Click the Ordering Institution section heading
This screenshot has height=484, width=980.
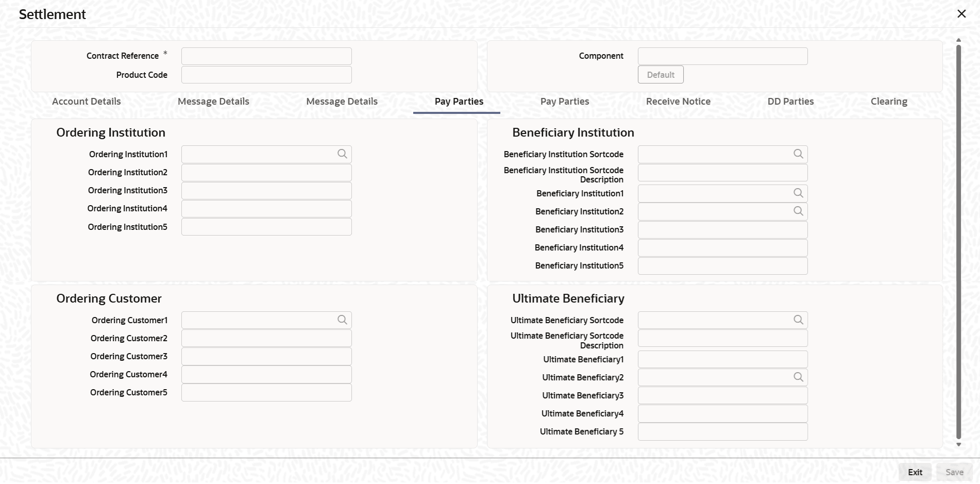coord(111,132)
